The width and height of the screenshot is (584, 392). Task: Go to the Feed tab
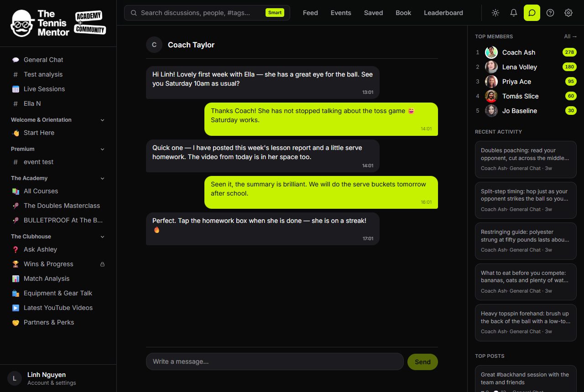(x=310, y=13)
